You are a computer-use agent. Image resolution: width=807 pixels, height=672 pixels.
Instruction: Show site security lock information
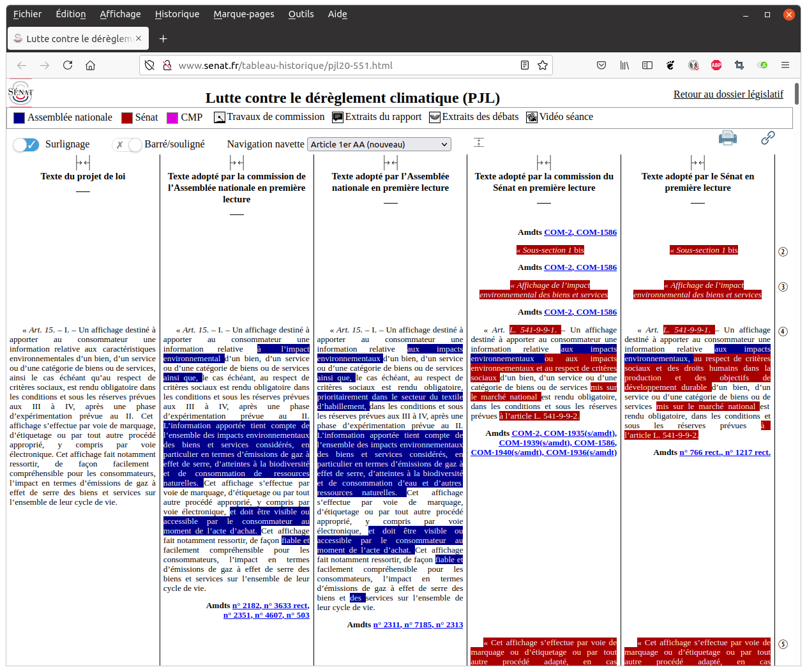167,65
